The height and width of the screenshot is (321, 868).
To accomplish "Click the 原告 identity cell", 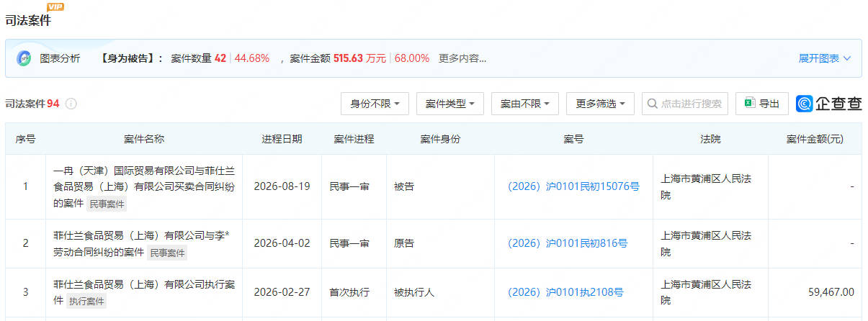I will pos(404,243).
